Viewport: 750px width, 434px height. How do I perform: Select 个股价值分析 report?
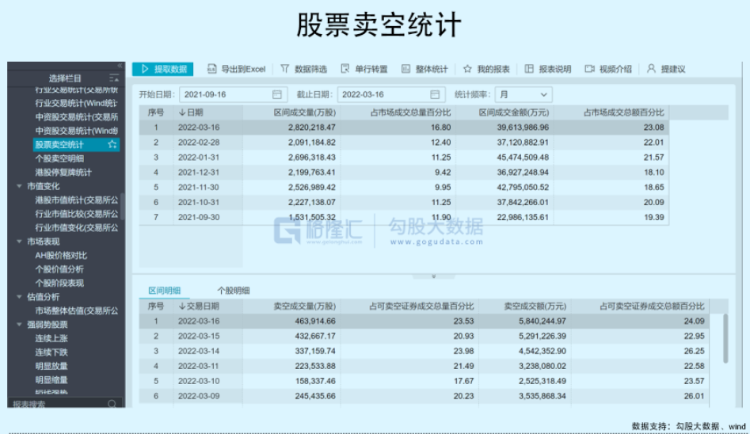tap(59, 269)
